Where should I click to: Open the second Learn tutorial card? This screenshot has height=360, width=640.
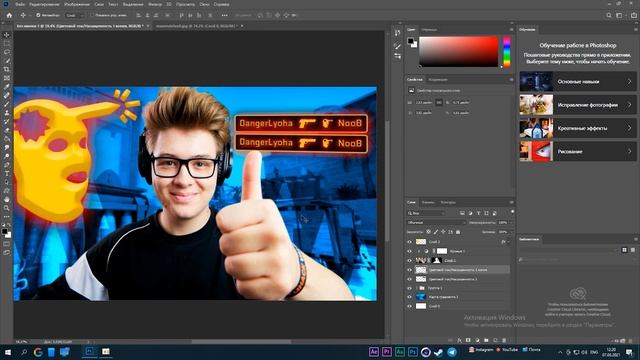point(578,105)
